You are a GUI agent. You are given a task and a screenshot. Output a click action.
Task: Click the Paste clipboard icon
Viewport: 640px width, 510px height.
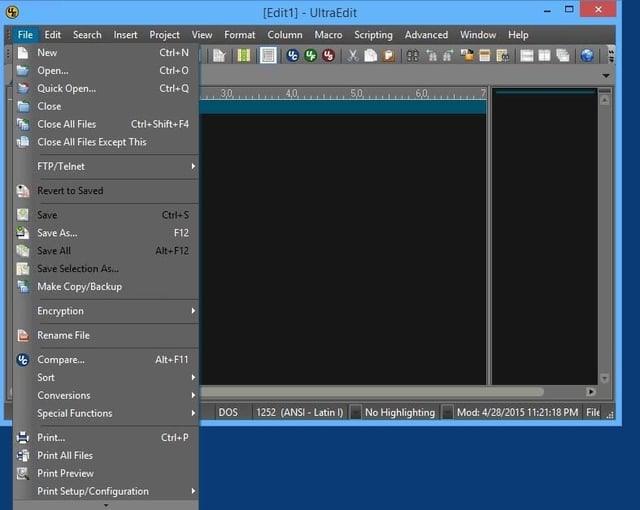[x=389, y=55]
